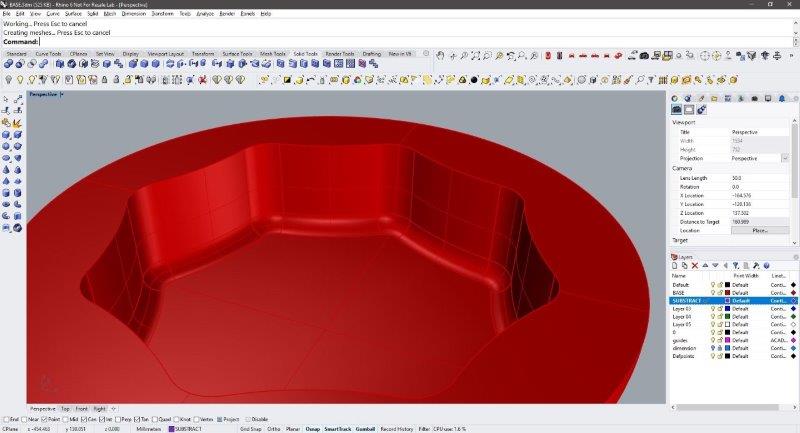This screenshot has width=800, height=433.
Task: Switch to the Curve Tools toolbar tab
Action: click(48, 54)
